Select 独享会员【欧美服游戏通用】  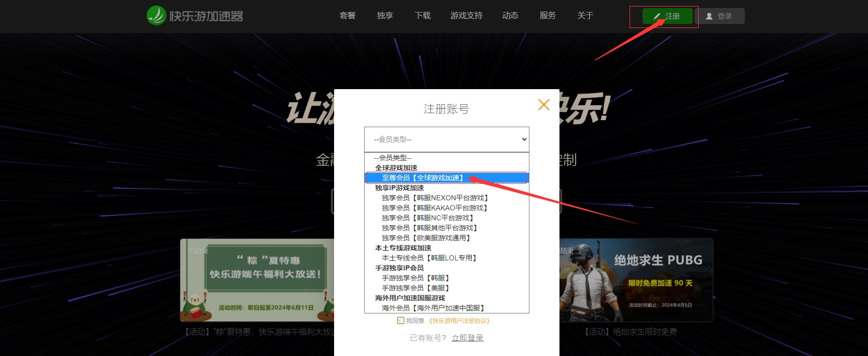pyautogui.click(x=447, y=238)
